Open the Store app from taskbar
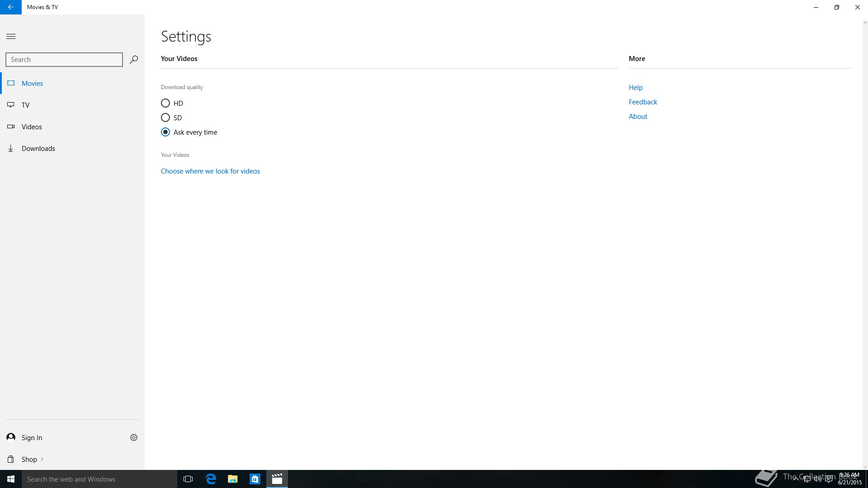Screen dimensions: 868x488 pyautogui.click(x=255, y=479)
